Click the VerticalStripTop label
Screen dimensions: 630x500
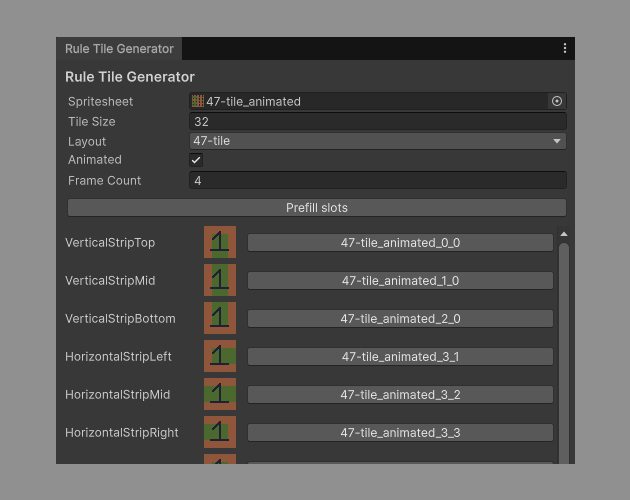[110, 243]
